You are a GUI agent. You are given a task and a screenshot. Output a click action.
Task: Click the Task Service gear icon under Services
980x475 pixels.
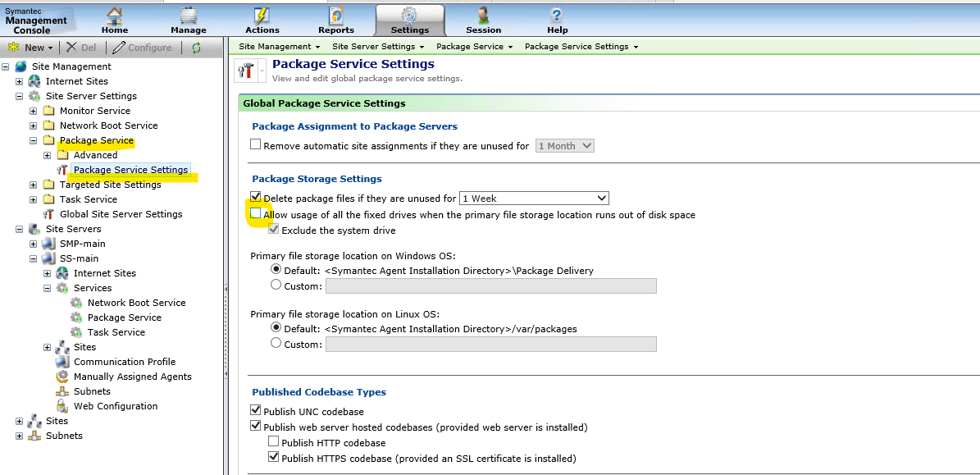(76, 332)
